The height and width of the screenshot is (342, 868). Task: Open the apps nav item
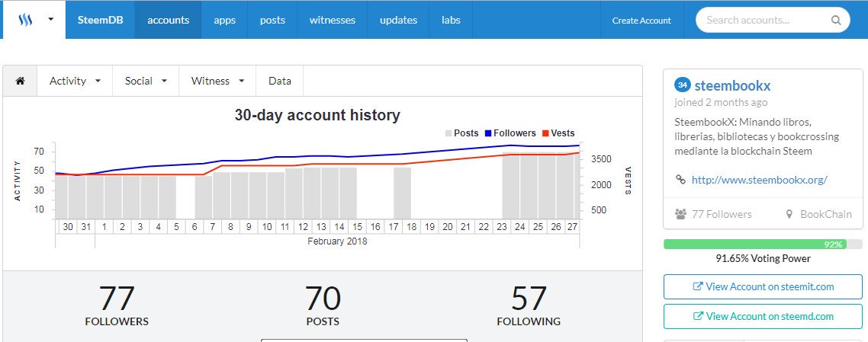click(x=225, y=20)
